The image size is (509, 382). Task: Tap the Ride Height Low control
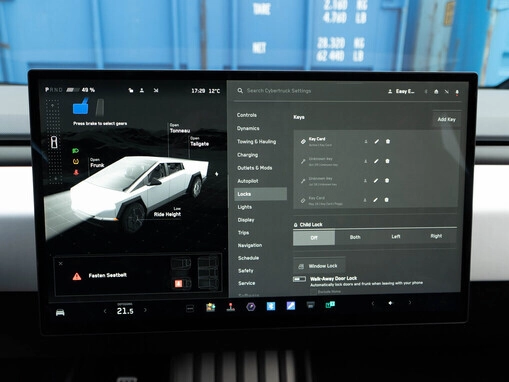(x=167, y=212)
